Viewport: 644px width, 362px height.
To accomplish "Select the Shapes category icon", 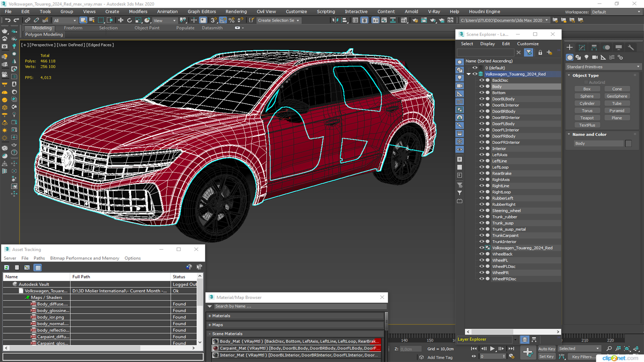I will [x=578, y=57].
